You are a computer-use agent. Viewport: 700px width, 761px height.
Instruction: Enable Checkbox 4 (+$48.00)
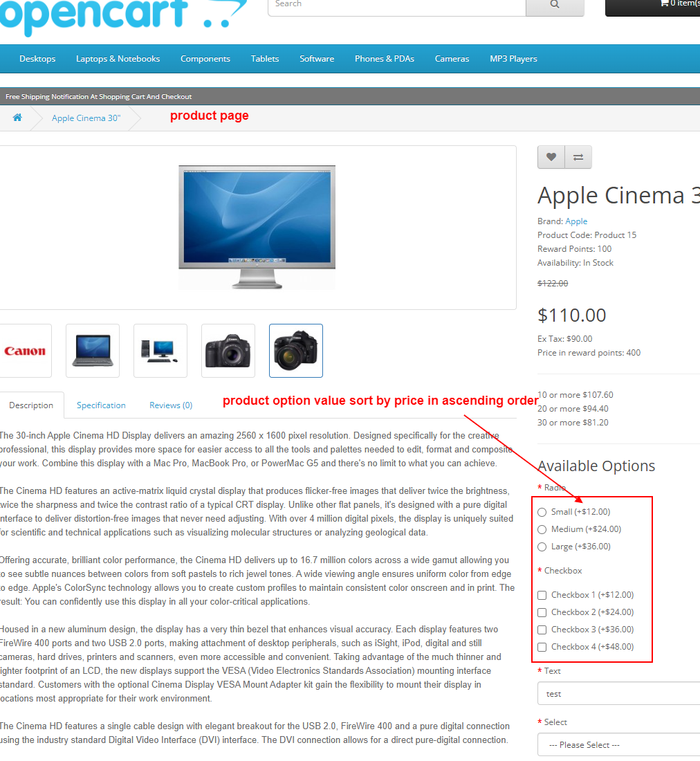pos(542,646)
